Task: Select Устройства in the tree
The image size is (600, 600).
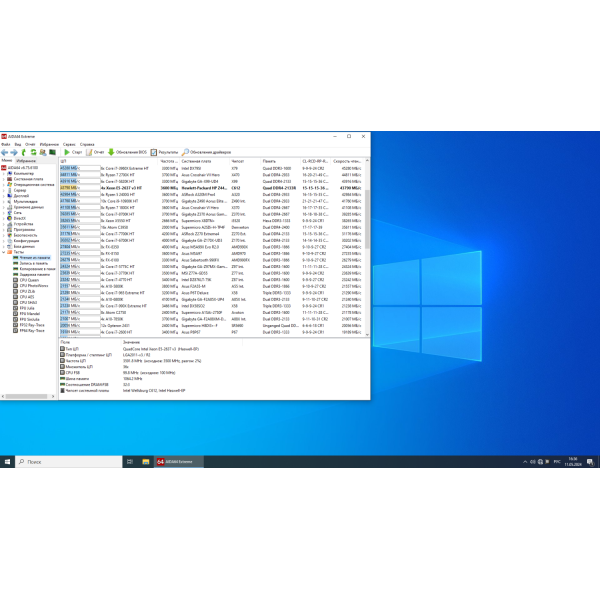Action: pyautogui.click(x=23, y=224)
